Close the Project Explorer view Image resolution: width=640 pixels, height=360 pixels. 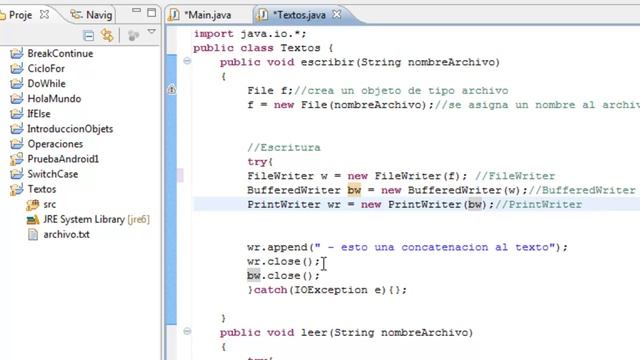point(44,14)
